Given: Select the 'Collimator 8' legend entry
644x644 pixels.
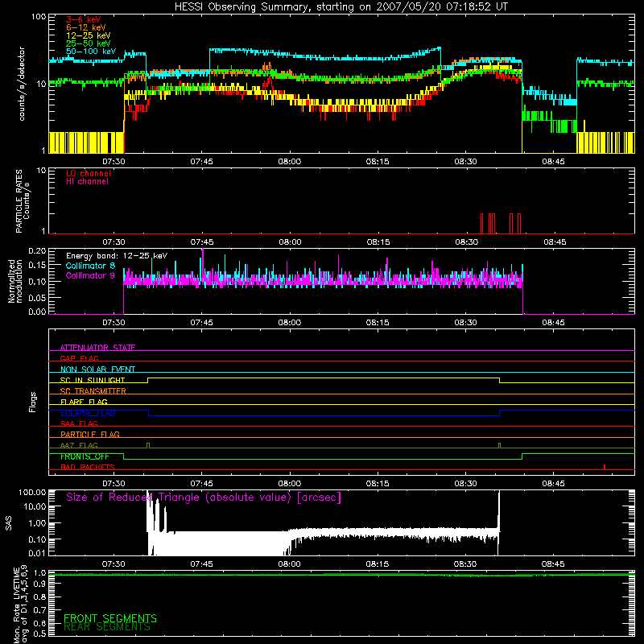Looking at the screenshot, I should (90, 266).
